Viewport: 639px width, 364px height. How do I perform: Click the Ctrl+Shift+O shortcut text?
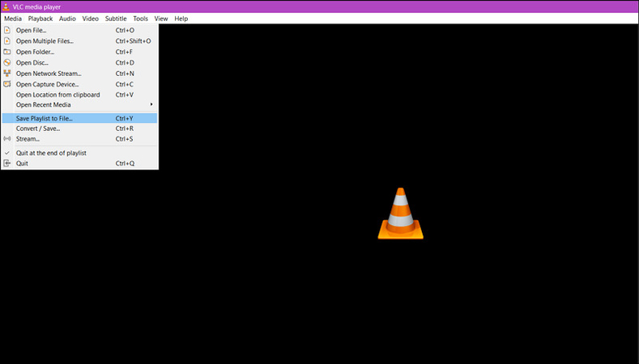click(134, 40)
